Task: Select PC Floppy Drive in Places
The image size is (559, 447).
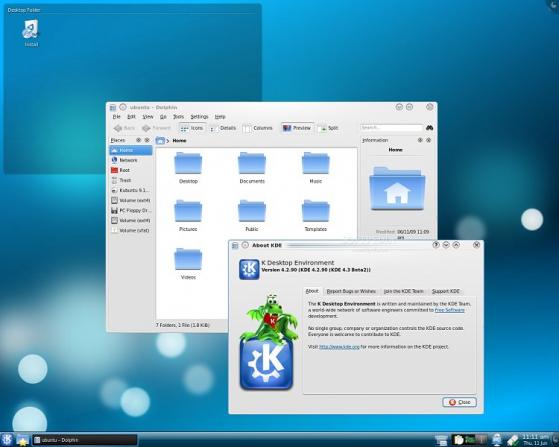Action: click(x=131, y=210)
